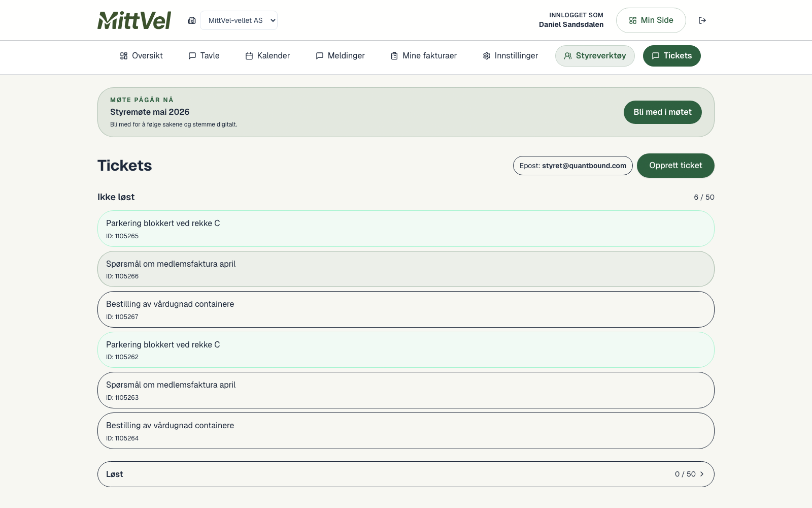Click the 6 / 50 counter

tap(704, 197)
